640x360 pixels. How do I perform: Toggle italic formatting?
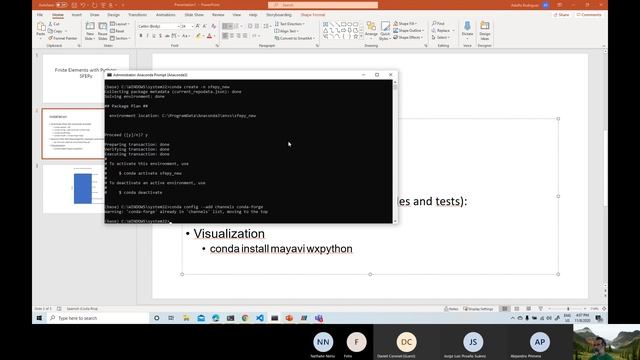coord(147,36)
